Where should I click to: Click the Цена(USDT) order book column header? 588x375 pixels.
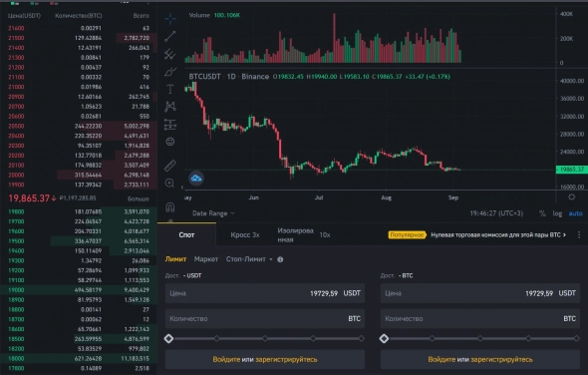tap(24, 16)
